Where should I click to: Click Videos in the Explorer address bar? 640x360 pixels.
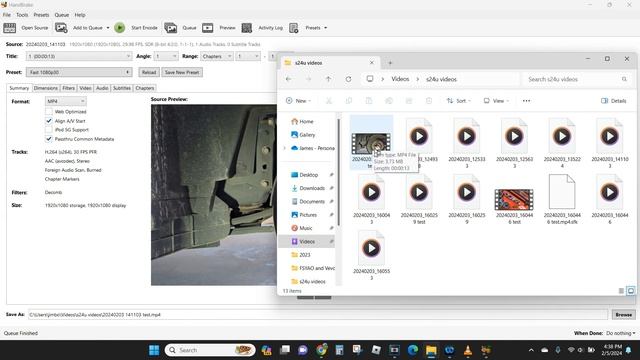coord(400,79)
